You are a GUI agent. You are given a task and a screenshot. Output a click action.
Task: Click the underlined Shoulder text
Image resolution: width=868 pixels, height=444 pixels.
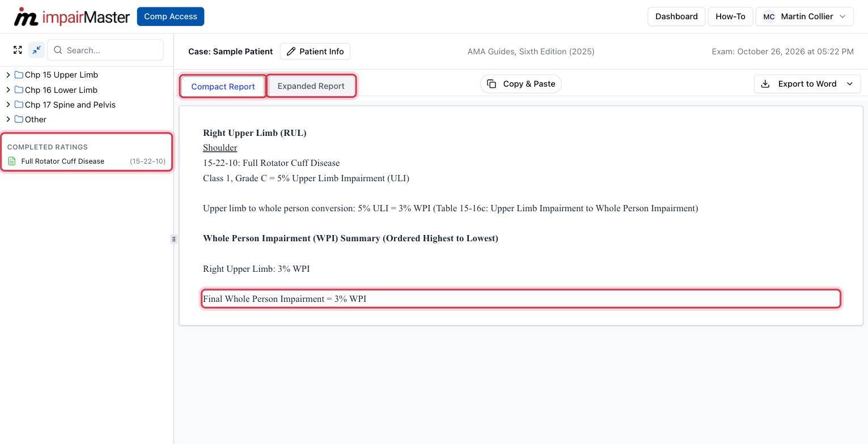[220, 148]
